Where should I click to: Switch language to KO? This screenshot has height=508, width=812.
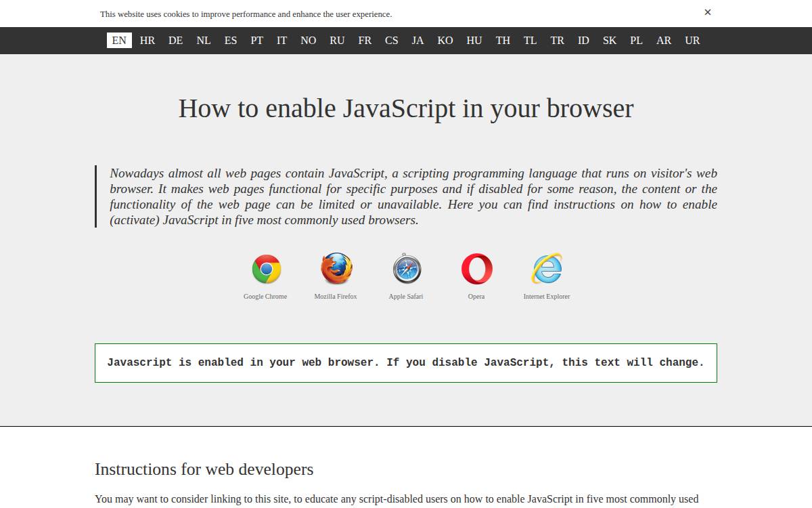(445, 41)
